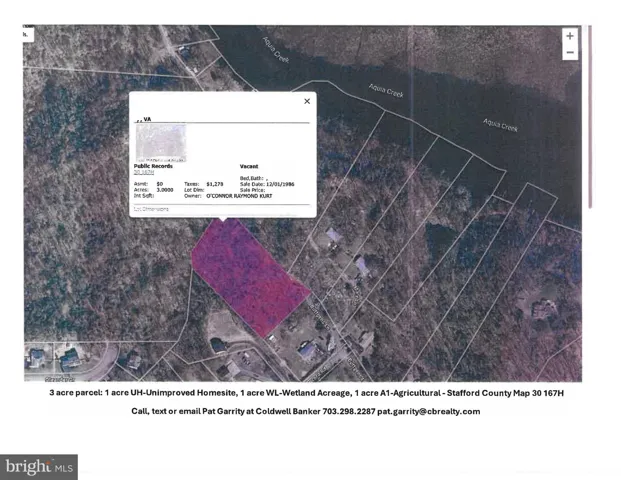The width and height of the screenshot is (621, 480).
Task: Open the 30 167H public record link
Action: click(x=145, y=172)
